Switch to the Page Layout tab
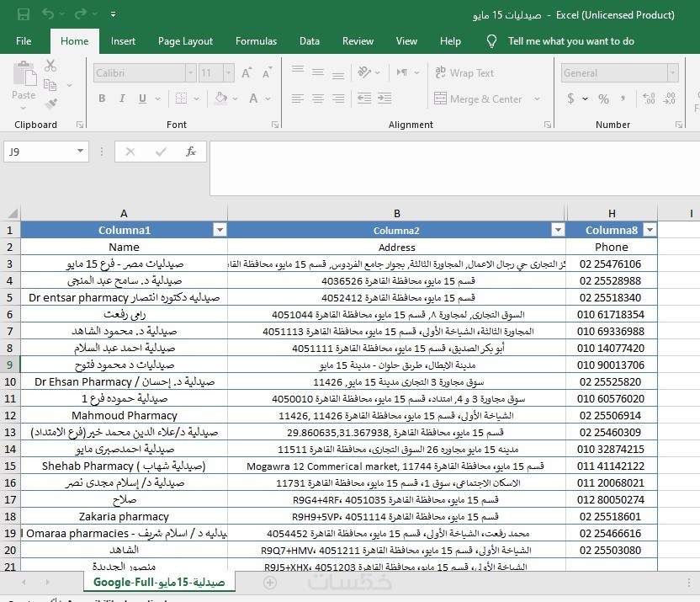Image resolution: width=700 pixels, height=602 pixels. tap(185, 41)
